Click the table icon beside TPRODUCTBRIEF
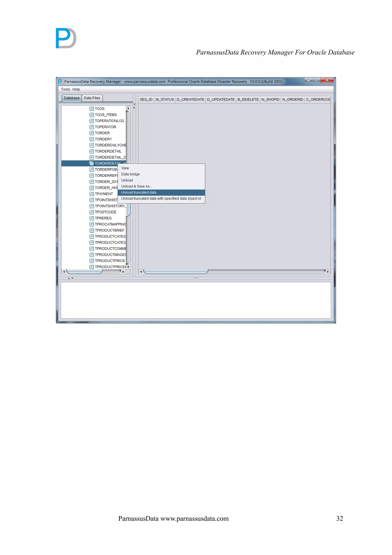The width and height of the screenshot is (392, 555). 91,230
